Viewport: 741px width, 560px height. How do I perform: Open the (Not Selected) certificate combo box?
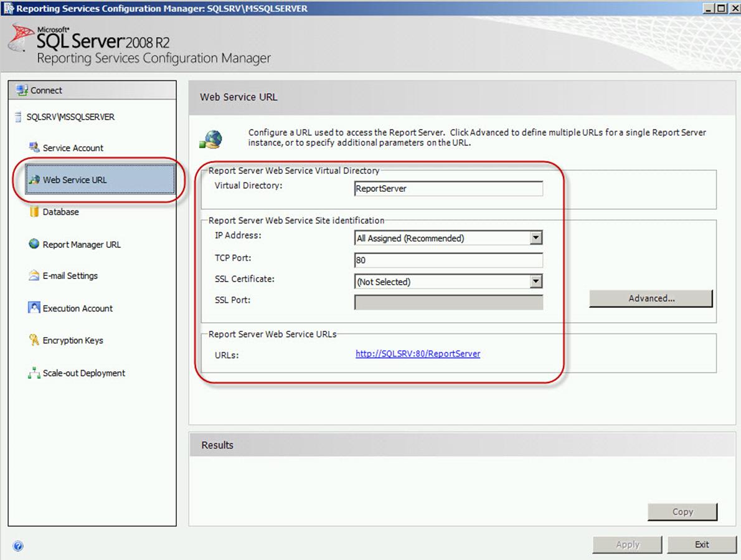[448, 281]
